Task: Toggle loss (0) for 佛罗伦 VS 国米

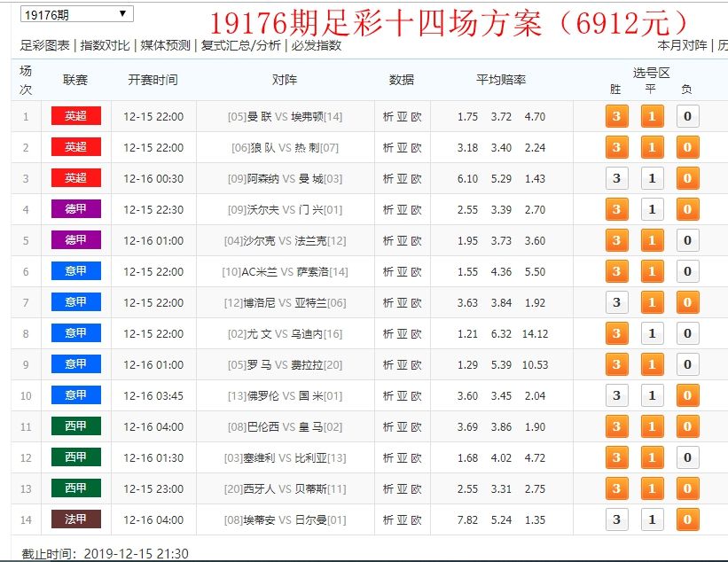Action: [x=687, y=395]
